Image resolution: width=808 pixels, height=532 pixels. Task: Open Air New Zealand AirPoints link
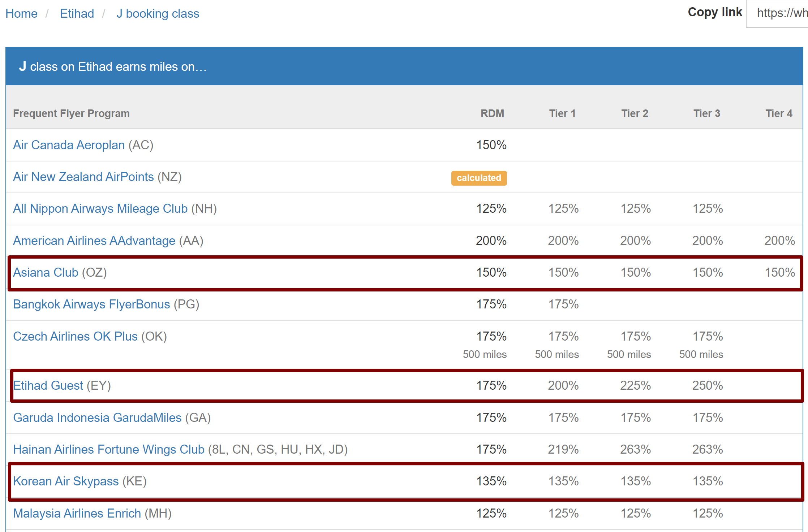[x=83, y=177]
